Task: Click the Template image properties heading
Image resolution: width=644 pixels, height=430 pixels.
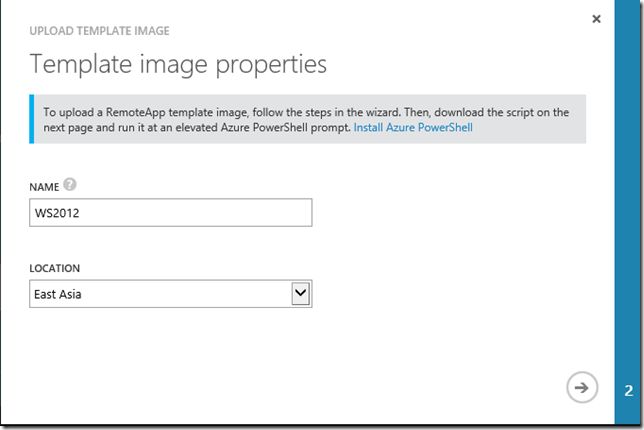Action: point(178,65)
